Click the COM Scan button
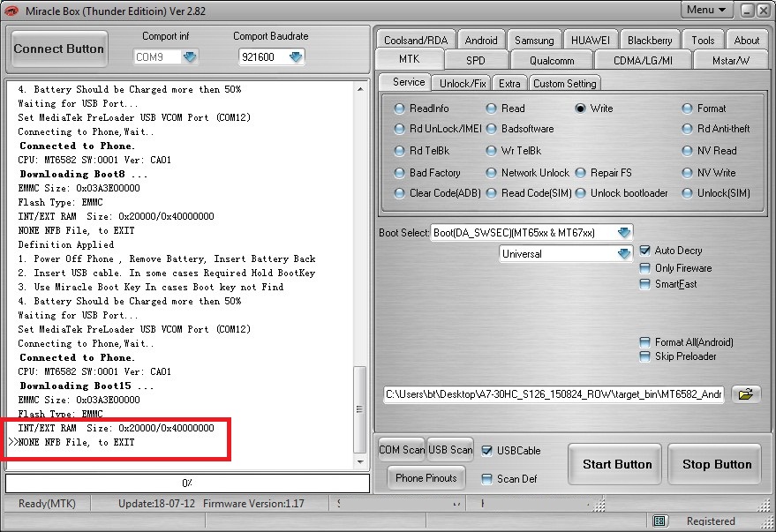 [402, 450]
